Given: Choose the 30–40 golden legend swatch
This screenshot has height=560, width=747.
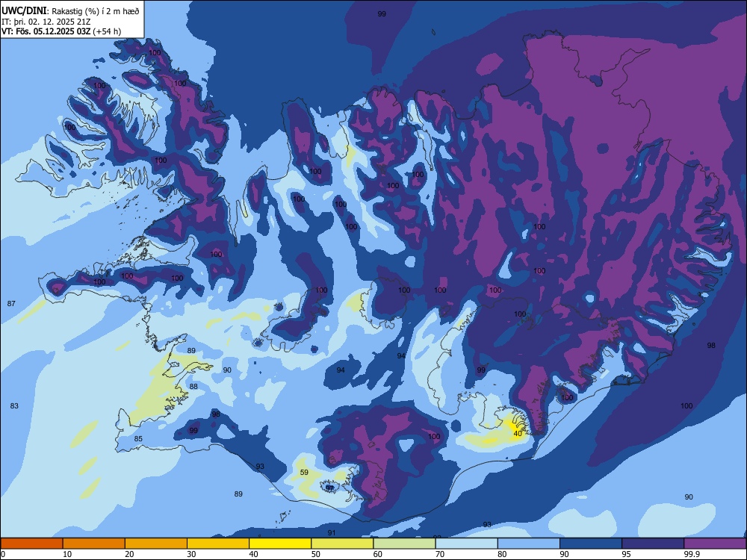Looking at the screenshot, I should pyautogui.click(x=218, y=544).
